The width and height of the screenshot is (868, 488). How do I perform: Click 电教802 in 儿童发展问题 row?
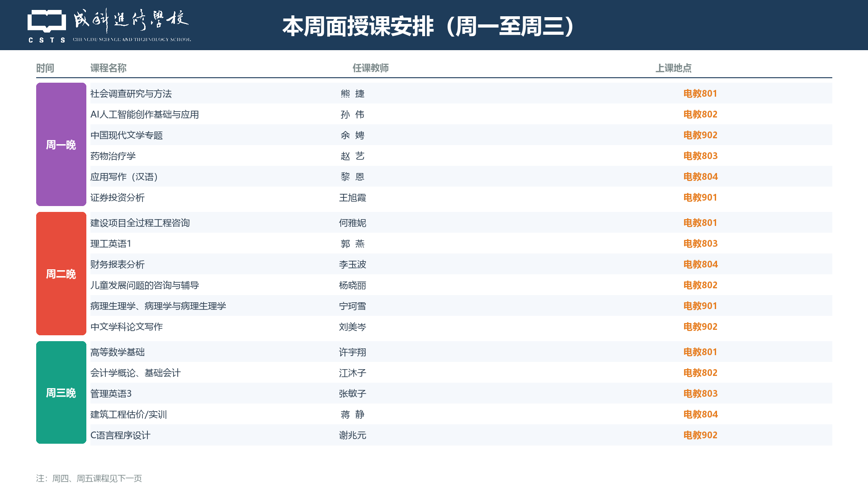700,285
